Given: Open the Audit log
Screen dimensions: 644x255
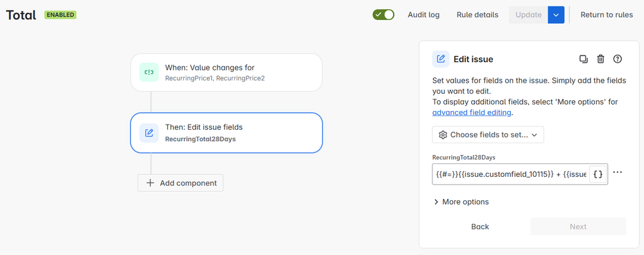Looking at the screenshot, I should point(423,15).
